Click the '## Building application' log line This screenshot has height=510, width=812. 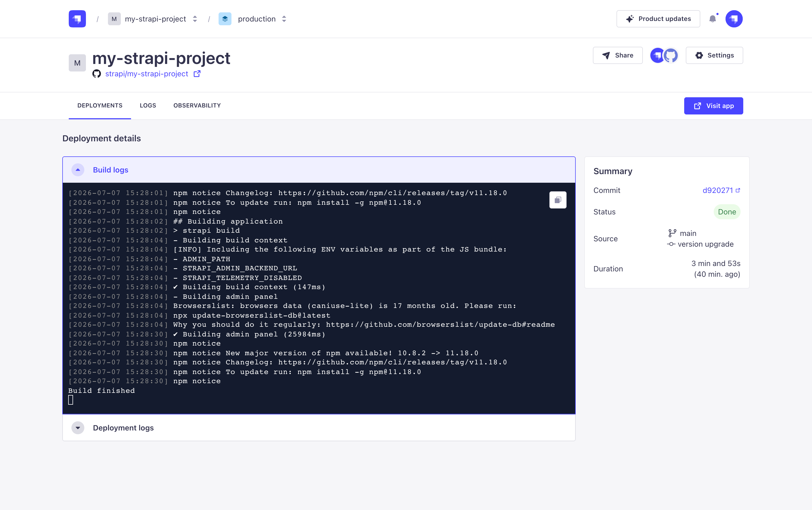(x=228, y=221)
